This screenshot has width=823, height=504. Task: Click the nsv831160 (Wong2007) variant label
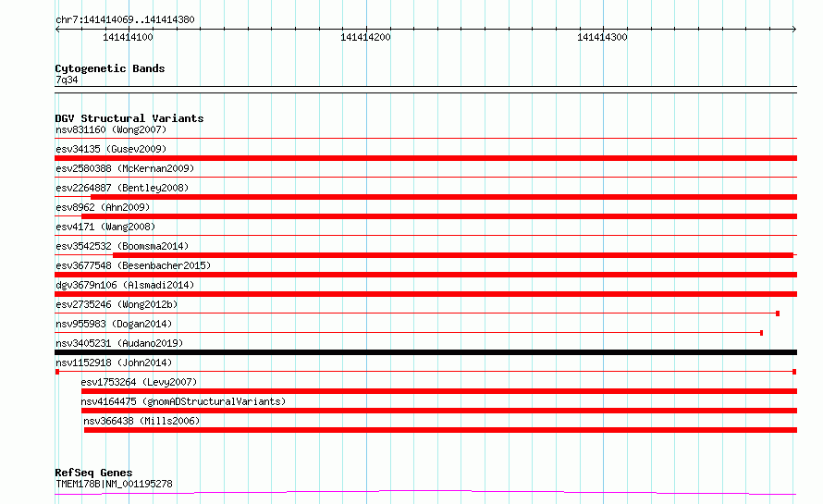(111, 129)
